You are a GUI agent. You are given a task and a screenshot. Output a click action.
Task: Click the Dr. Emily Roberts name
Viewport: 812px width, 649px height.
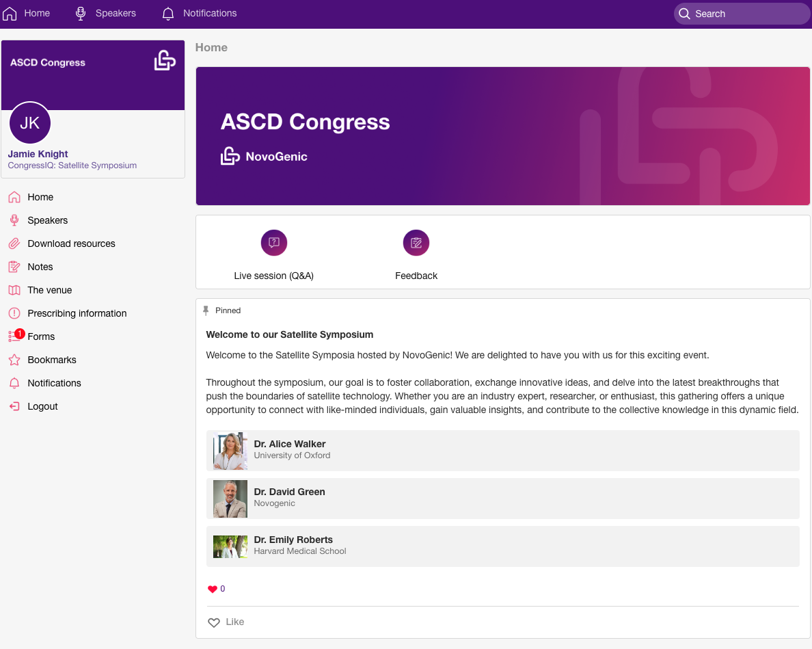point(293,540)
